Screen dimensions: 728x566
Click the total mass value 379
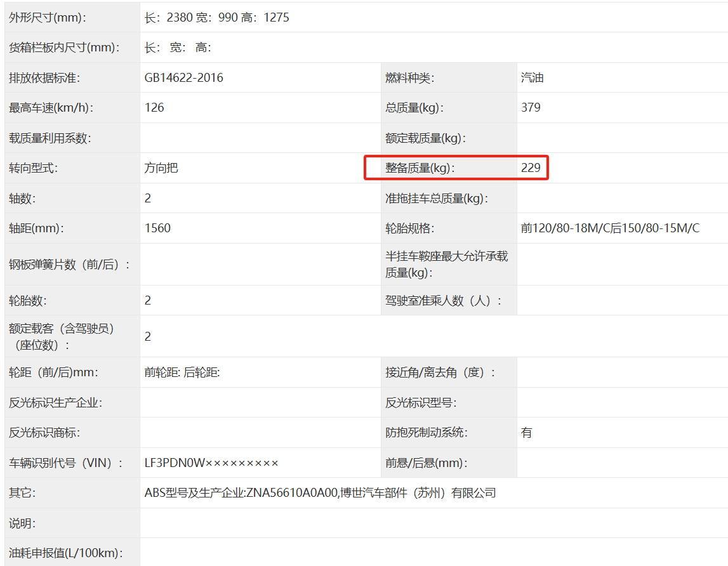531,108
